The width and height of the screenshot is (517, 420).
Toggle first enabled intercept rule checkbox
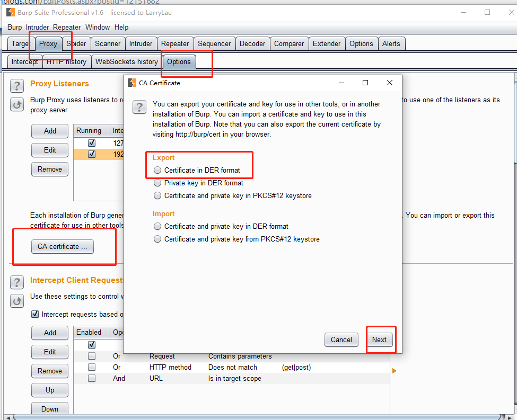coord(92,345)
